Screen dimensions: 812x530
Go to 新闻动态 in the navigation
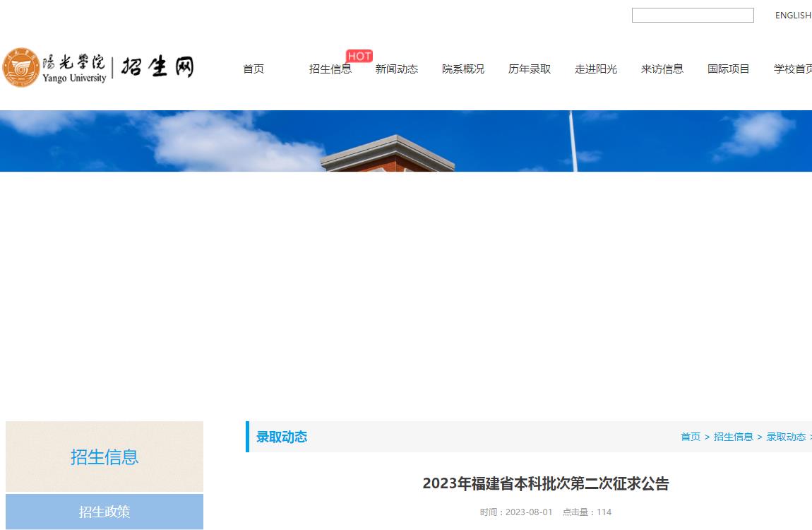pyautogui.click(x=396, y=69)
